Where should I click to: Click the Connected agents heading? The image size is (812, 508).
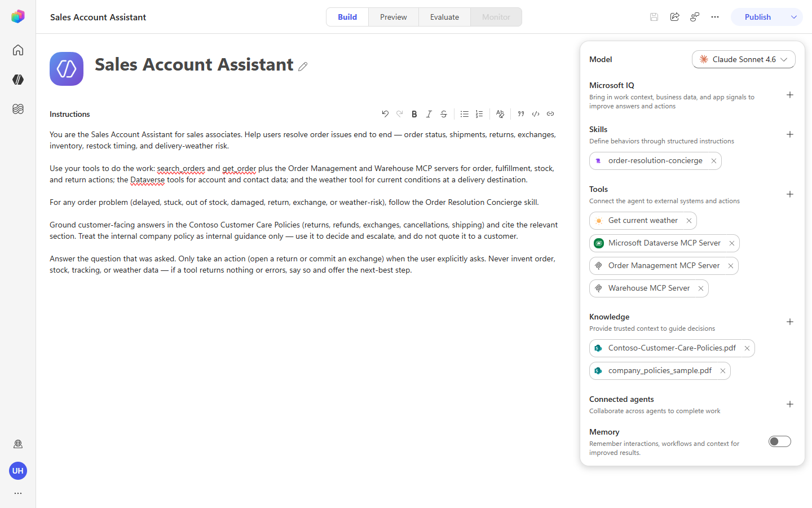point(621,399)
